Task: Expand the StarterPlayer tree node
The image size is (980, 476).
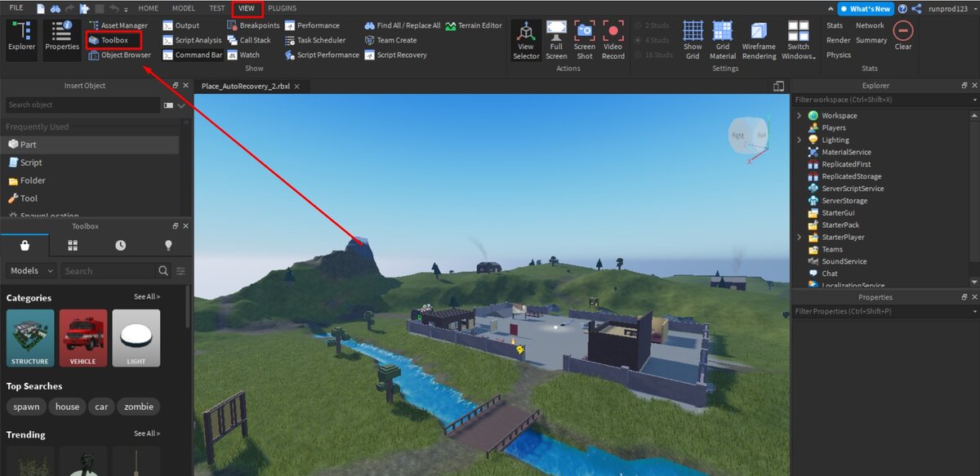Action: (x=799, y=237)
